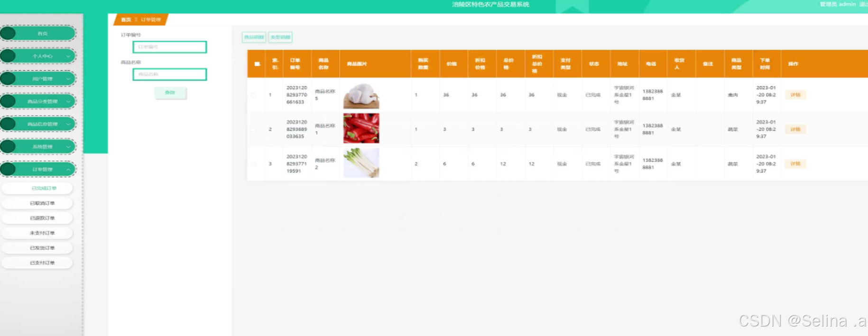Click the round icon beside 商品信息管理
868x336 pixels.
click(x=8, y=124)
